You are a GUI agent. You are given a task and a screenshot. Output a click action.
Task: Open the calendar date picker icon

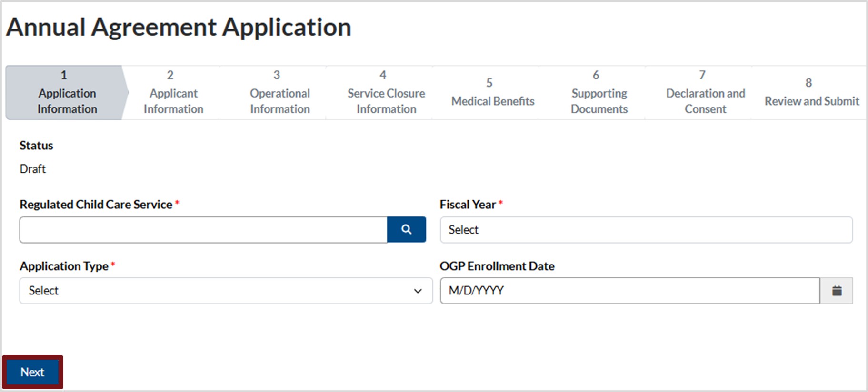(837, 291)
